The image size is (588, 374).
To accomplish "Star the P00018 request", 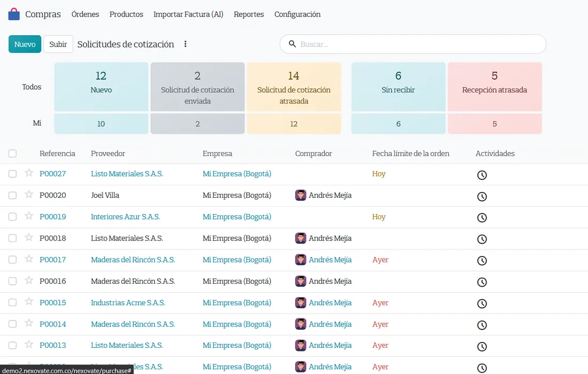I will pos(29,237).
